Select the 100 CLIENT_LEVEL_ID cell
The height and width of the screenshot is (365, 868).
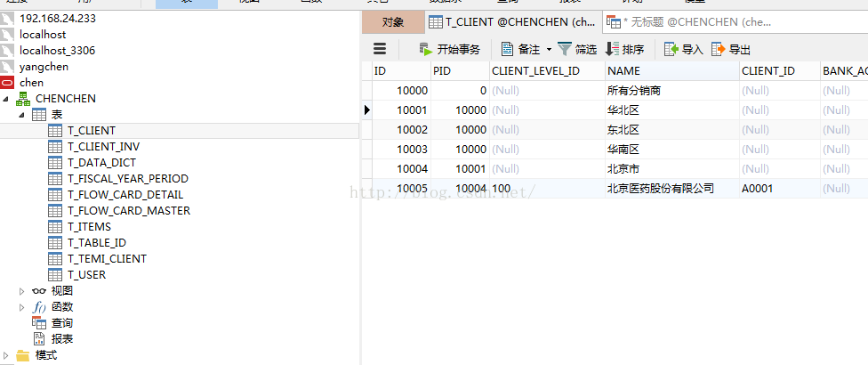pos(547,189)
